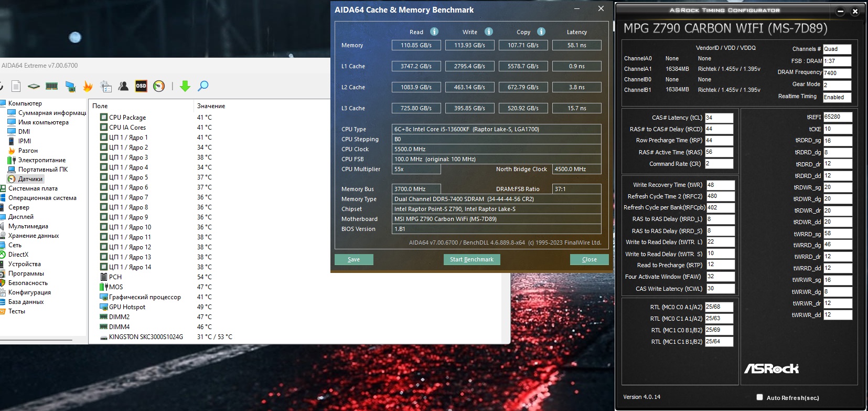This screenshot has width=868, height=411.
Task: Open the OSD panel toolbar icon
Action: [x=141, y=86]
